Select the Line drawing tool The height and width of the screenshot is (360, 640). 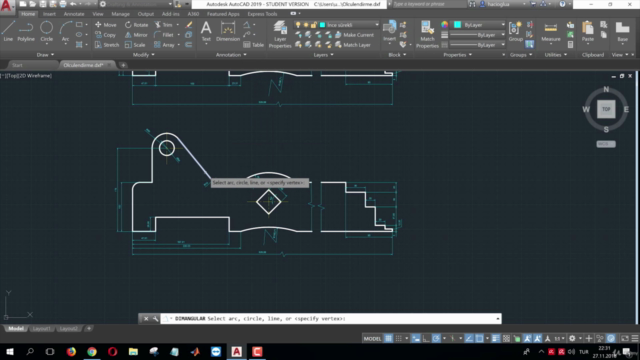pos(8,31)
